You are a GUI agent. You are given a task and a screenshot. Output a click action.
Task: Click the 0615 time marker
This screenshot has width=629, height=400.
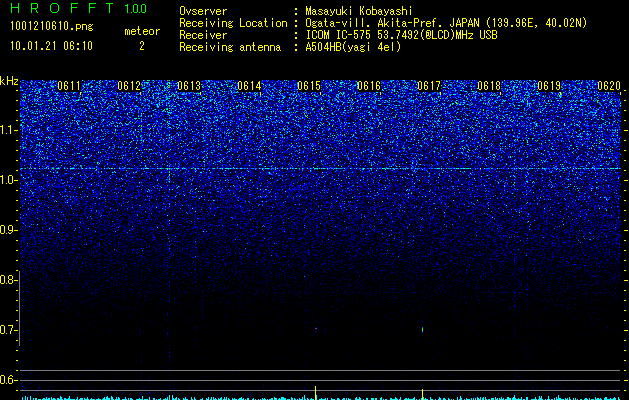pos(309,86)
